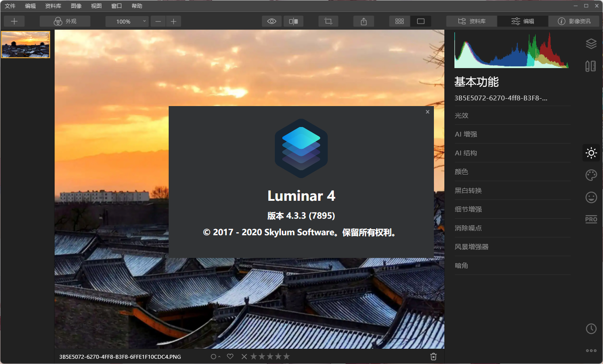Open the three-dots more options
The height and width of the screenshot is (364, 603).
pos(591,350)
